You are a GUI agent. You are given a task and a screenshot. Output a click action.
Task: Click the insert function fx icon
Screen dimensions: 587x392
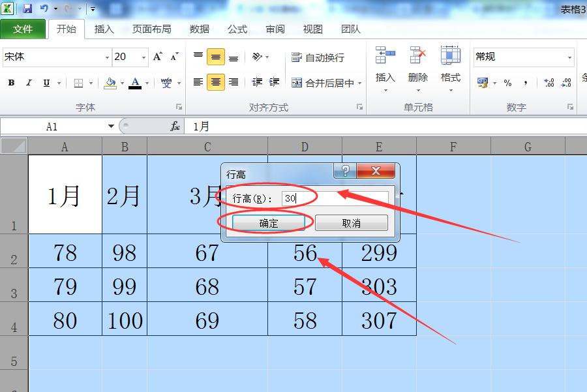point(175,127)
